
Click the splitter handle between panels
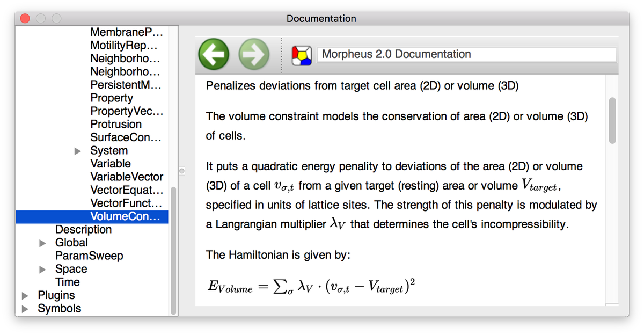click(x=181, y=171)
